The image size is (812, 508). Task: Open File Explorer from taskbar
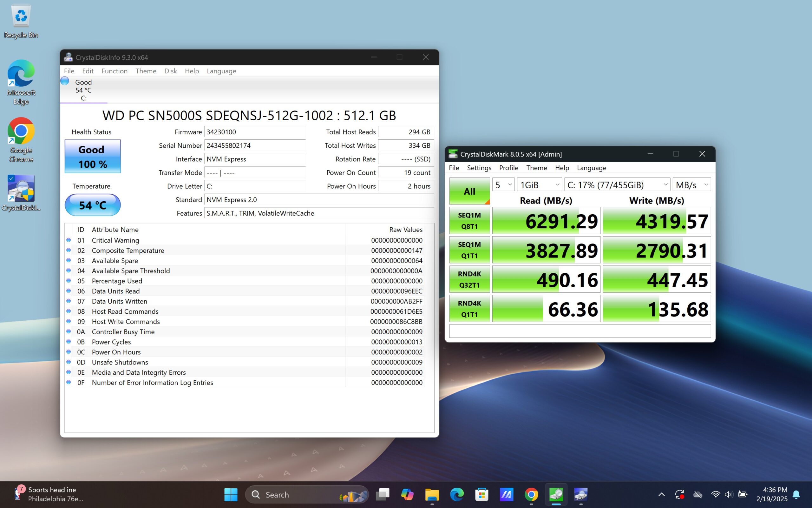pos(432,495)
